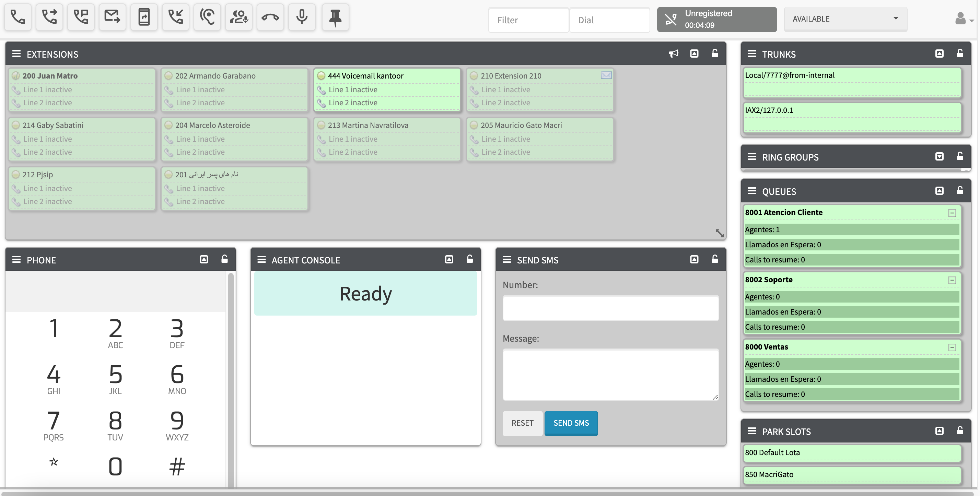This screenshot has width=980, height=496.
Task: Toggle the lock on Queues panel
Action: click(960, 191)
